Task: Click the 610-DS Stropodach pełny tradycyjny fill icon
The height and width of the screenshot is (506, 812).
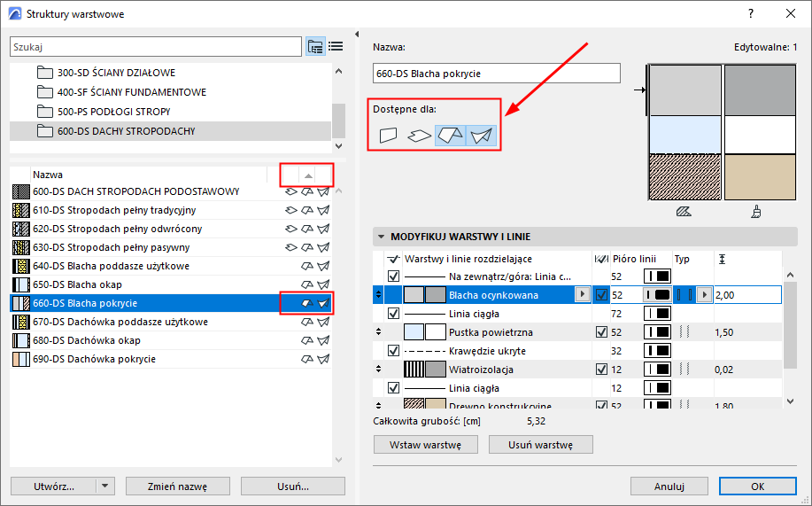Action: tap(21, 210)
